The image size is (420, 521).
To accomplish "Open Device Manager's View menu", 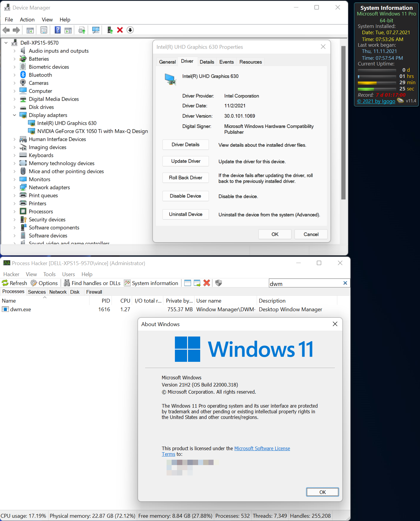I will (x=47, y=20).
